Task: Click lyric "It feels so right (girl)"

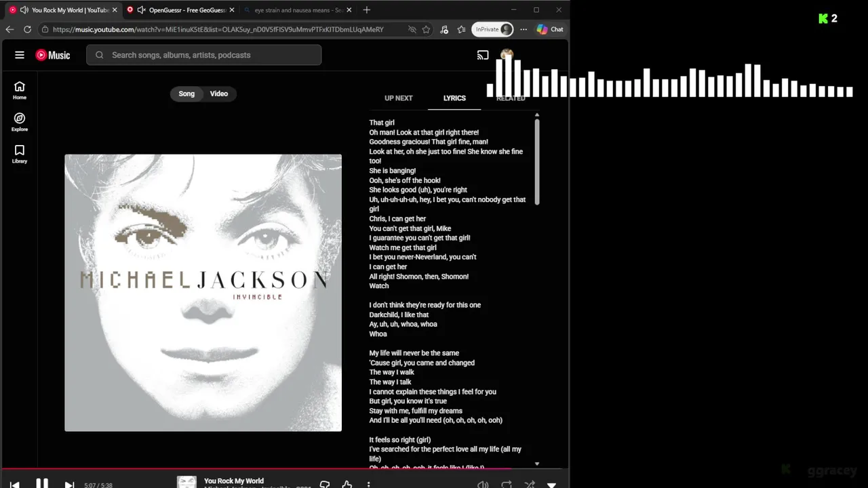Action: pos(400,440)
